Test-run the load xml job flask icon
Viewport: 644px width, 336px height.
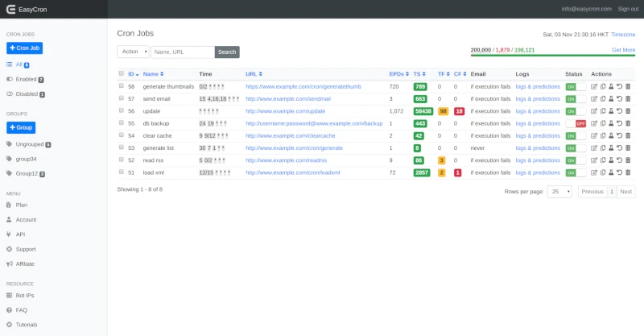click(611, 172)
